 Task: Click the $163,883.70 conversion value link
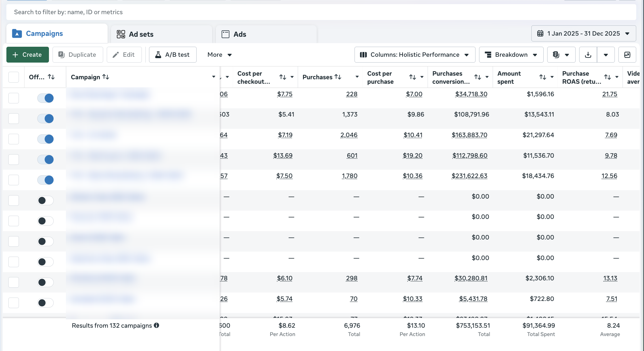(x=469, y=135)
